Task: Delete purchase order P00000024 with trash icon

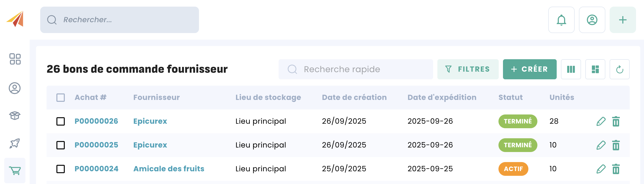Action: pos(616,169)
